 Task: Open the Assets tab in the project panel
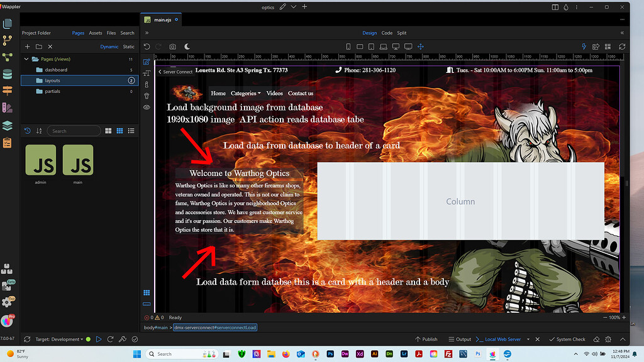[96, 33]
